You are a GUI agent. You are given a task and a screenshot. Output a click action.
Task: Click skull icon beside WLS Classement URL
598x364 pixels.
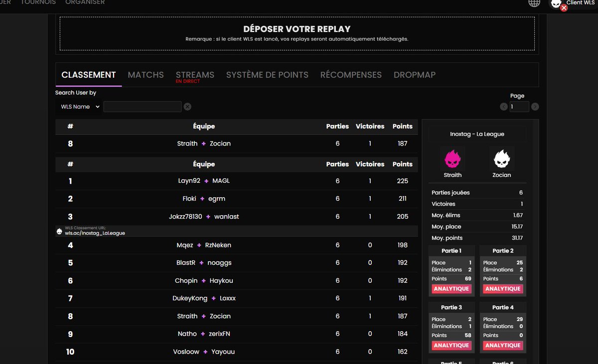pos(59,231)
